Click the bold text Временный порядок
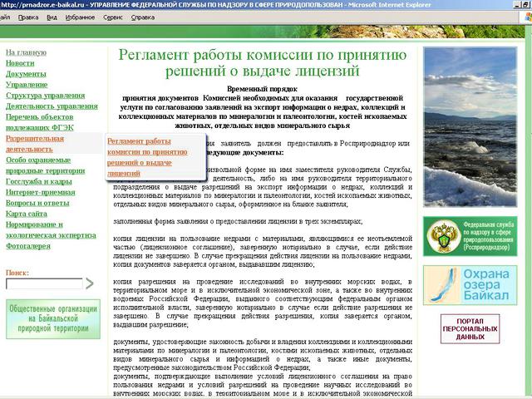This screenshot has width=532, height=399. 262,89
